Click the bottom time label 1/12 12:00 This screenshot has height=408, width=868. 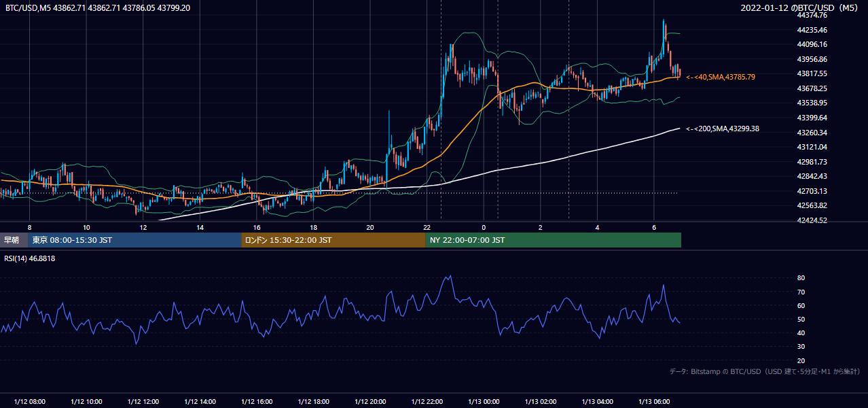pos(143,401)
